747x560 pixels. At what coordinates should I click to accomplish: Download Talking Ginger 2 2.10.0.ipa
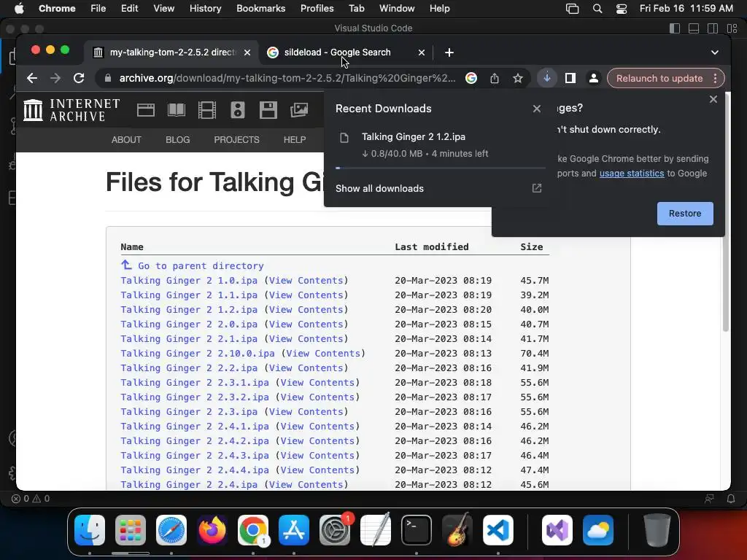point(198,354)
